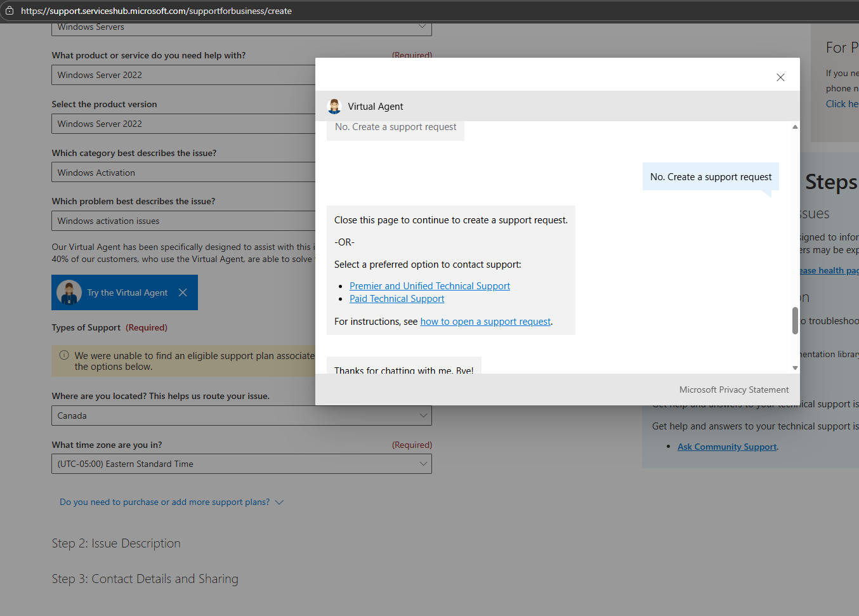Expand Step 2: Issue Description
This screenshot has width=859, height=616.
(x=116, y=543)
